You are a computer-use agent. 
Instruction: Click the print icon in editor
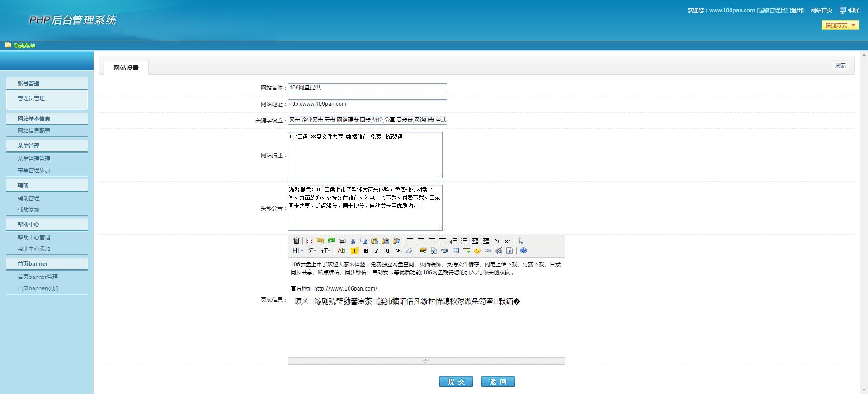click(342, 241)
